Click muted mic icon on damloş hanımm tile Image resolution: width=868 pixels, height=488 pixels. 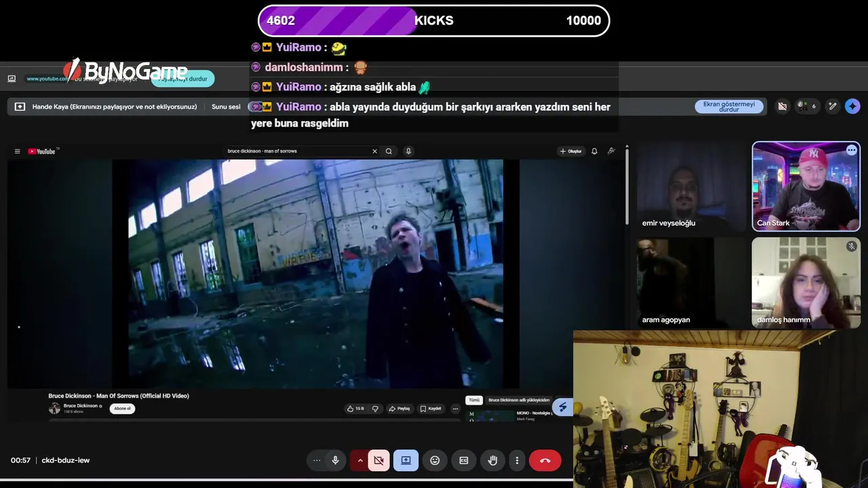pos(852,246)
